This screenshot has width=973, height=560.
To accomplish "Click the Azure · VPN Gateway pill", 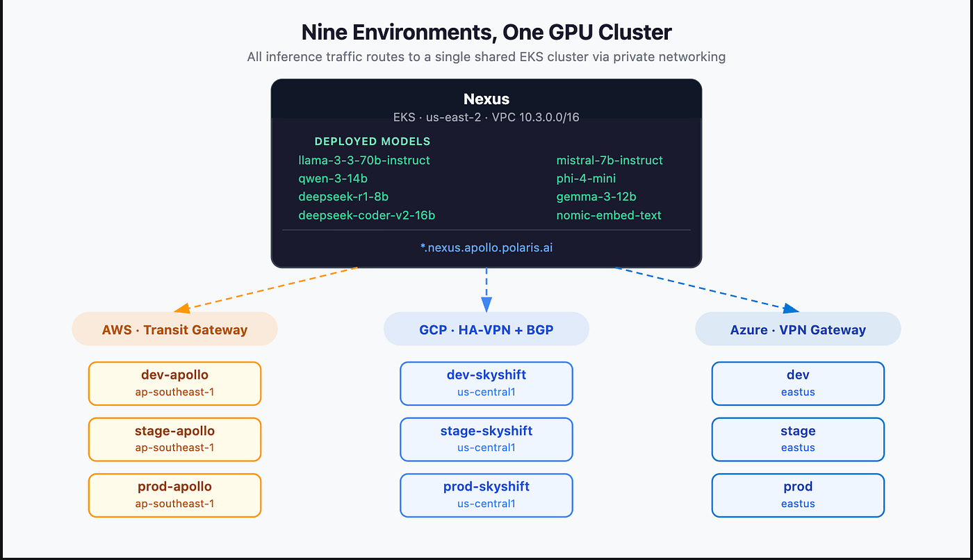I will point(798,329).
